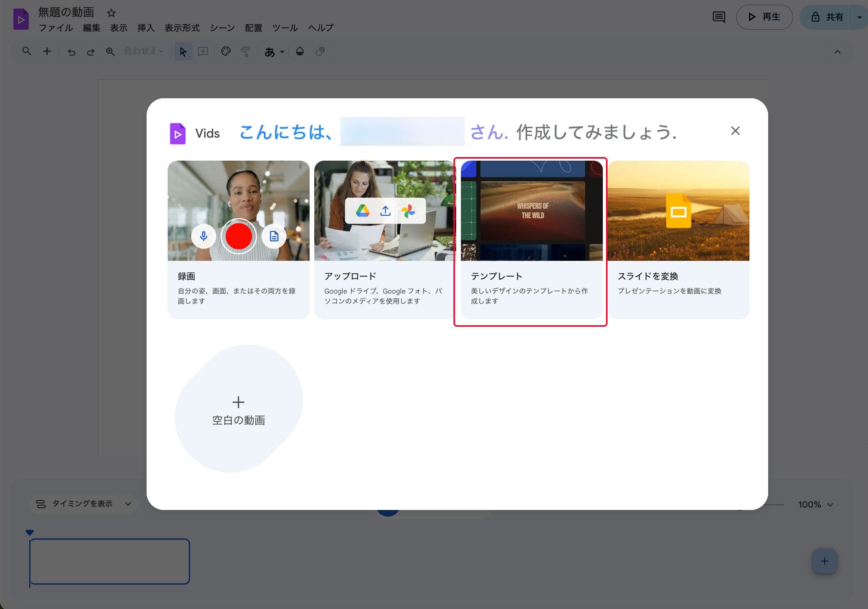The image size is (868, 609).
Task: Click the 再生 play button
Action: tap(763, 17)
